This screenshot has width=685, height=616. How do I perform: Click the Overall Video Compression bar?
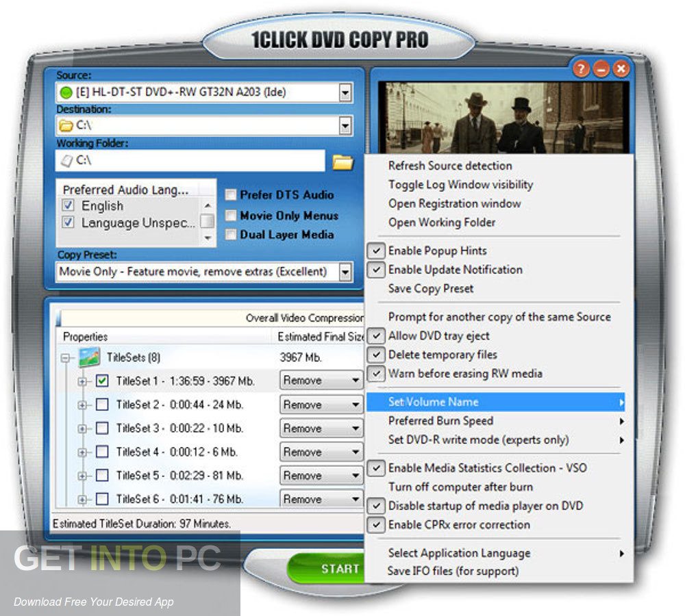click(212, 318)
